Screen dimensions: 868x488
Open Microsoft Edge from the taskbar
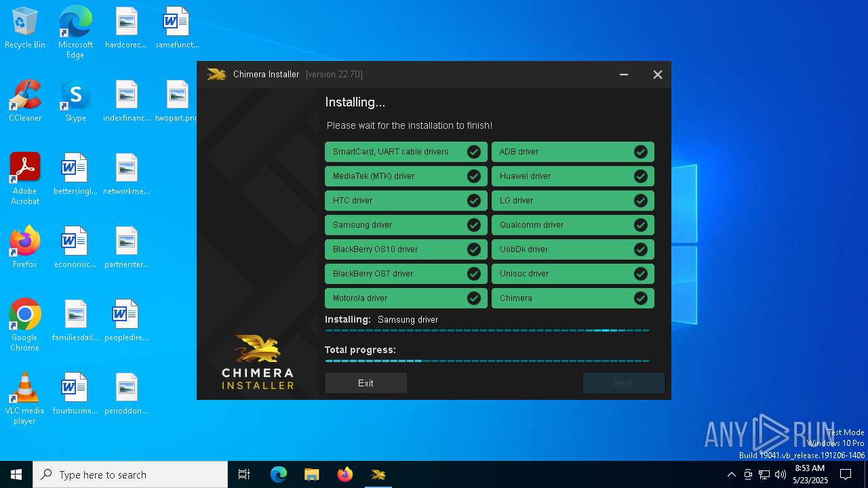pos(279,474)
